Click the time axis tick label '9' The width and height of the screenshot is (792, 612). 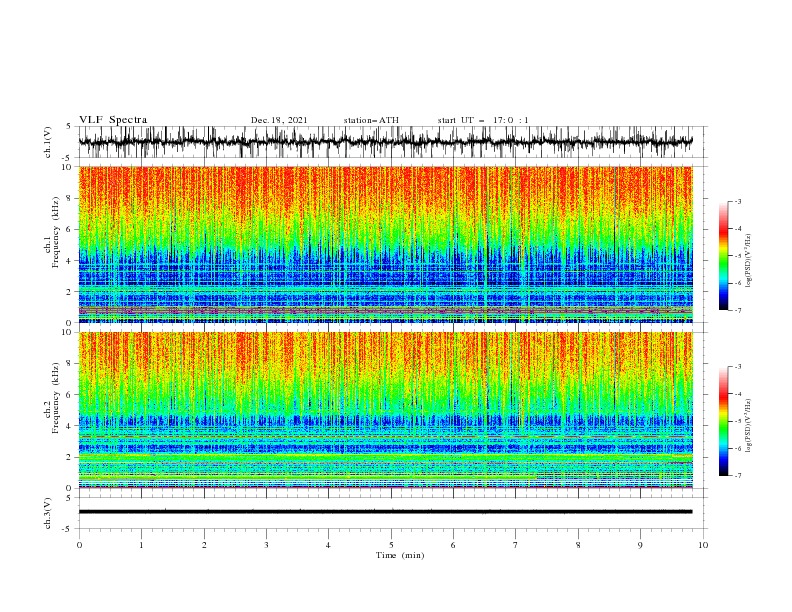pos(640,545)
